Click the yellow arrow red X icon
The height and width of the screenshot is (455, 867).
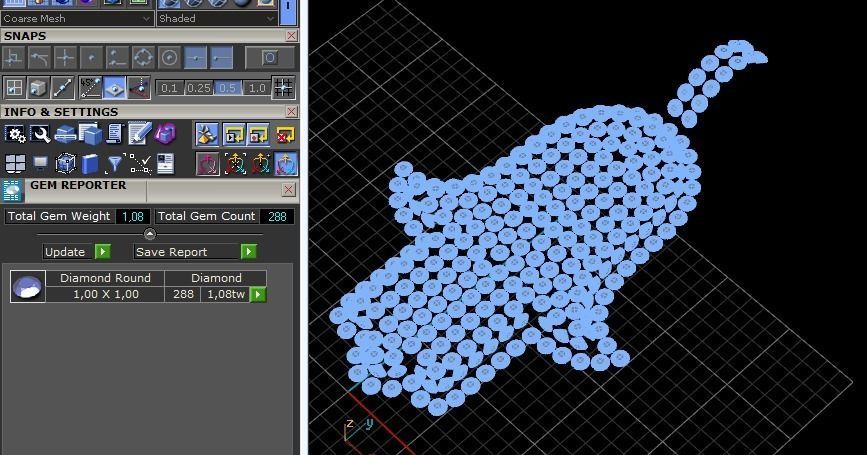[x=285, y=134]
